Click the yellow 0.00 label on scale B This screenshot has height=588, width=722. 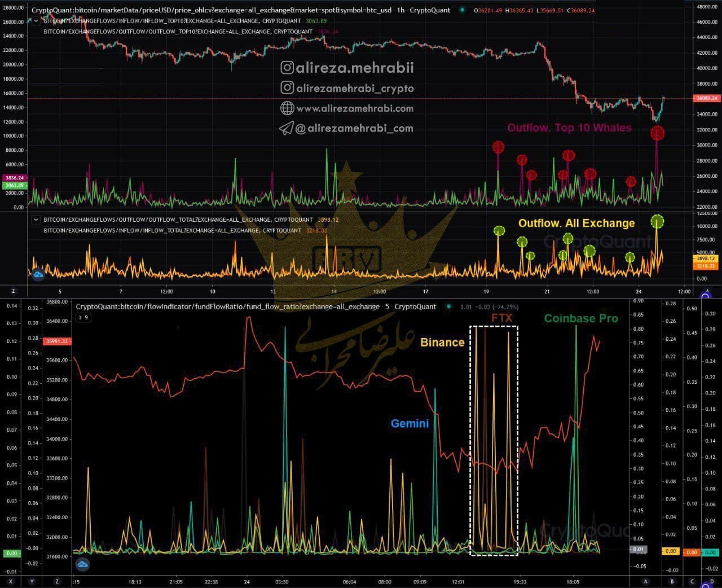tap(670, 551)
